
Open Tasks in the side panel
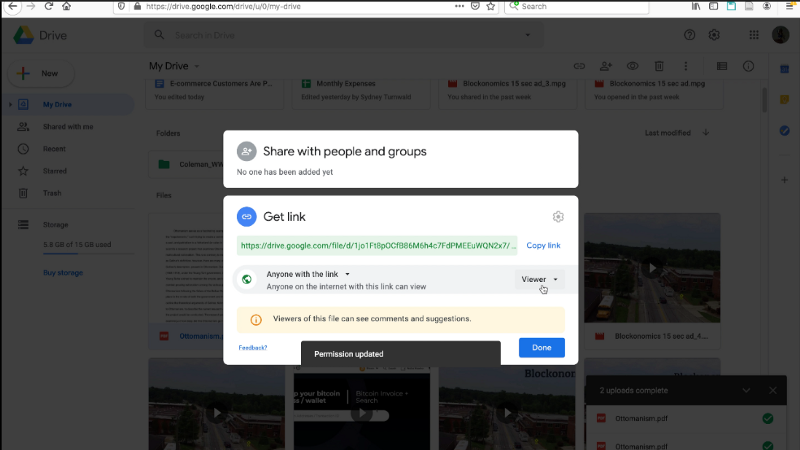point(785,131)
